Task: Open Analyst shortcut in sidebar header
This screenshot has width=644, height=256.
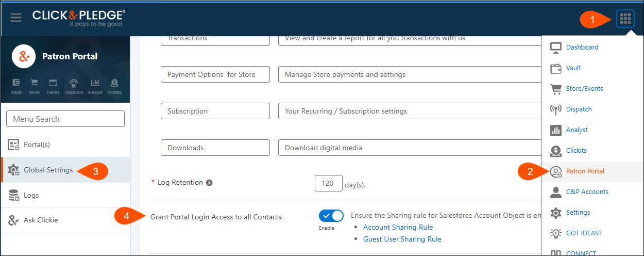Action: pyautogui.click(x=95, y=87)
